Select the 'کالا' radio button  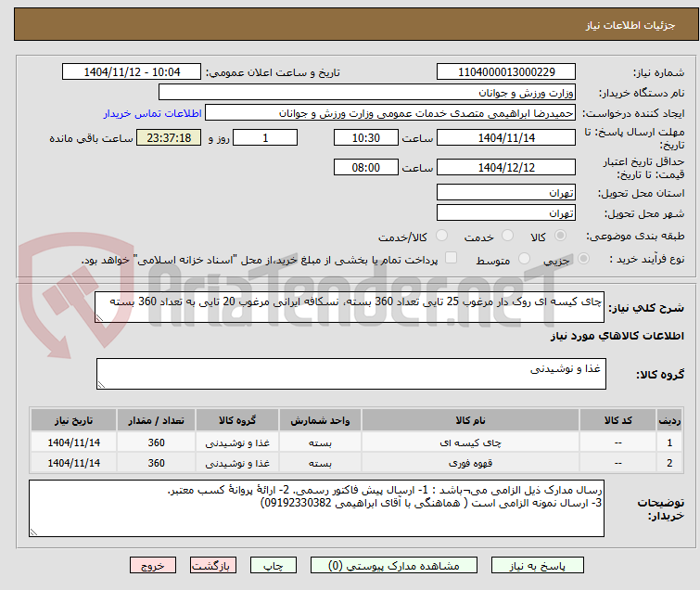(560, 236)
